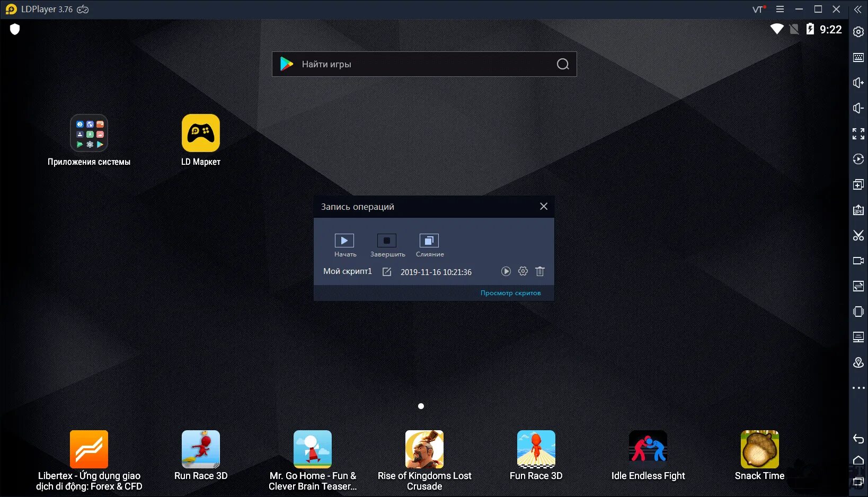Open Idle Endless Fight

pyautogui.click(x=648, y=456)
